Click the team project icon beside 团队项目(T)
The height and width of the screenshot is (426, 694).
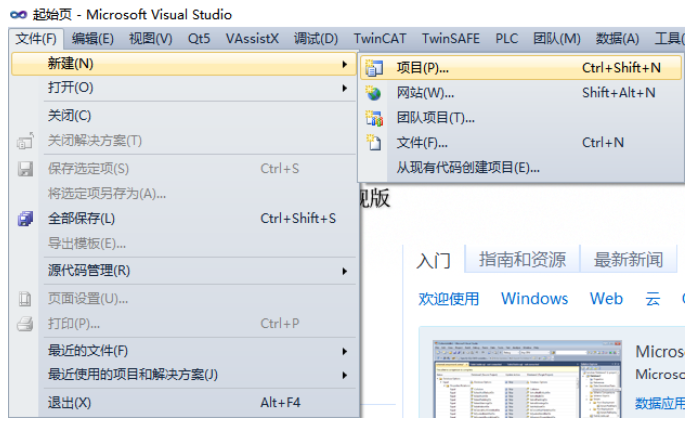tap(374, 118)
